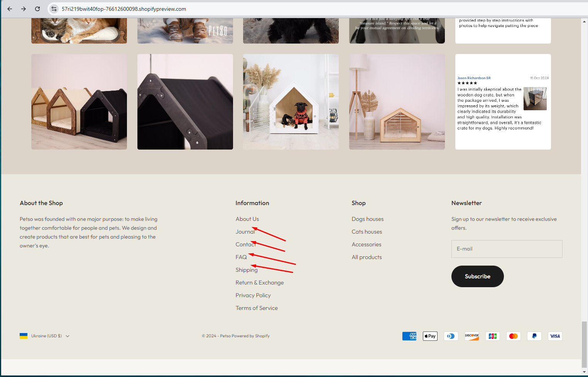Open the black dog photo thumbnail
This screenshot has height=377, width=588.
[x=291, y=30]
